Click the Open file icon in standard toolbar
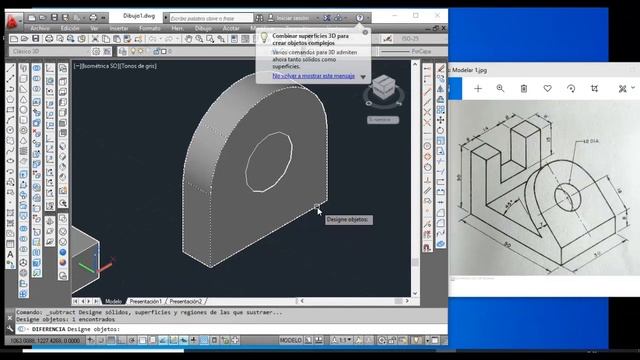Image resolution: width=640 pixels, height=360 pixels. [x=24, y=39]
